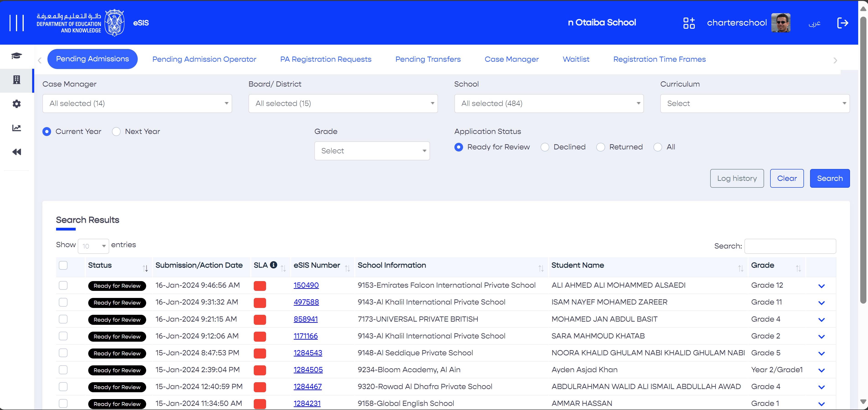Select the building sidebar icon

[x=16, y=80]
